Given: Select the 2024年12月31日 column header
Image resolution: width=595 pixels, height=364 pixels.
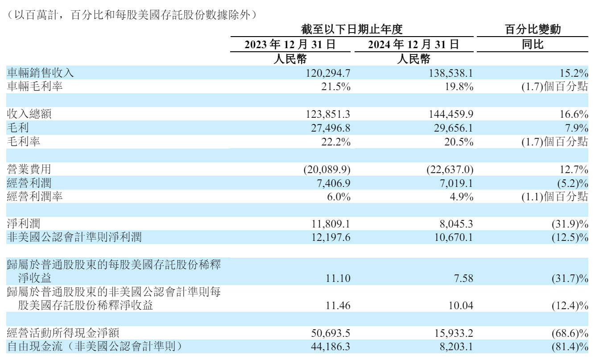Looking at the screenshot, I should [413, 44].
